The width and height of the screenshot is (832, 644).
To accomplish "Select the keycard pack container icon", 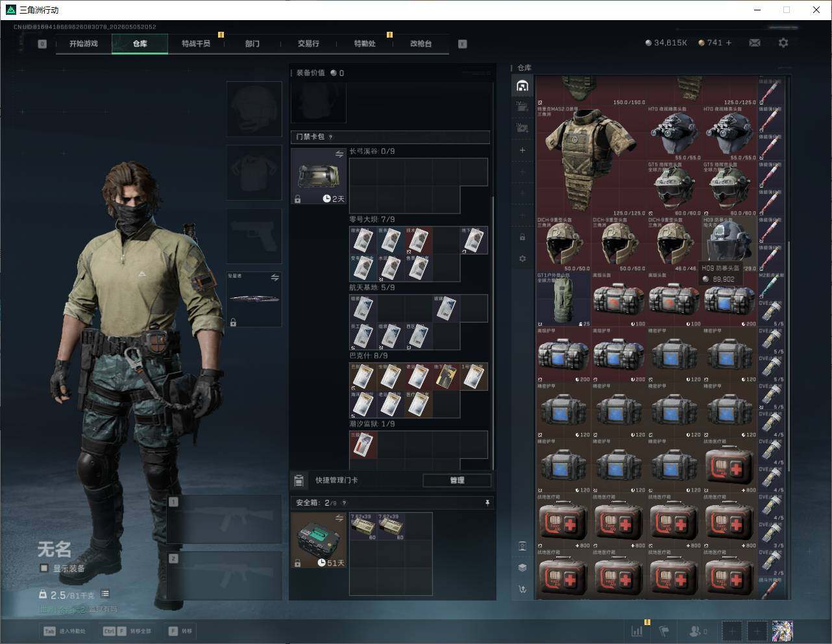I will pos(318,176).
